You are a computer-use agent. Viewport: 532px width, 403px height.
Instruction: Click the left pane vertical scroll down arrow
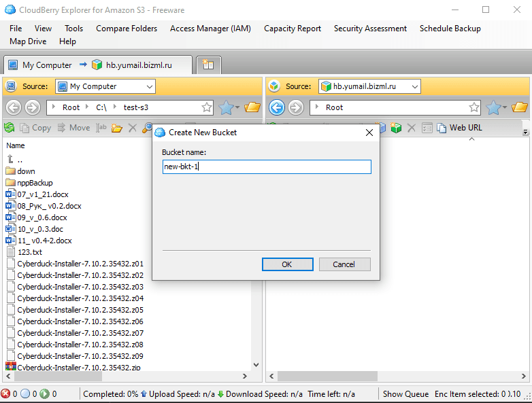256,365
